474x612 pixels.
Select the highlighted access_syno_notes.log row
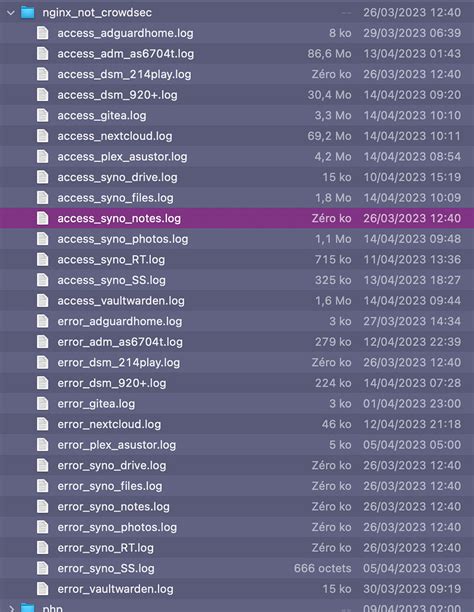pos(237,218)
